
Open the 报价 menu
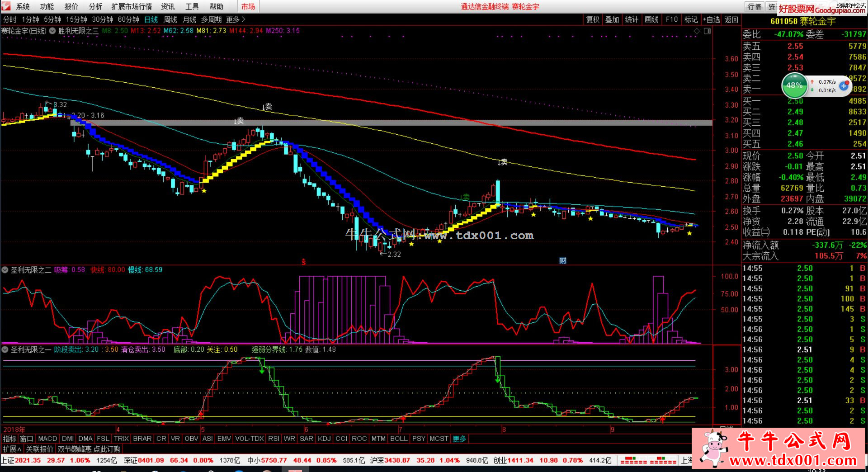point(71,6)
